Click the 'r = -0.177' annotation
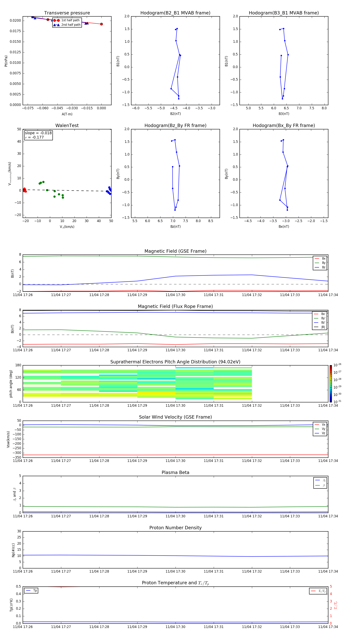This screenshot has width=351, height=644. point(35,137)
